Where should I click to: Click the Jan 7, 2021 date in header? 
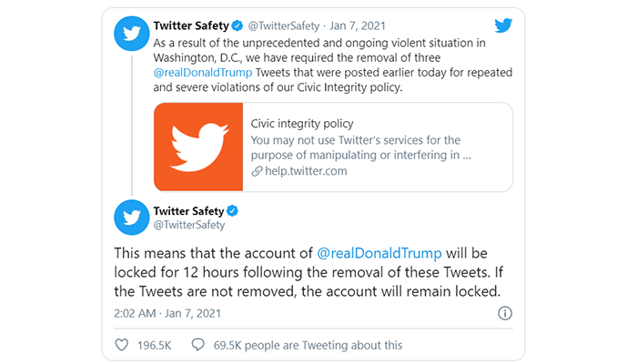pyautogui.click(x=358, y=26)
